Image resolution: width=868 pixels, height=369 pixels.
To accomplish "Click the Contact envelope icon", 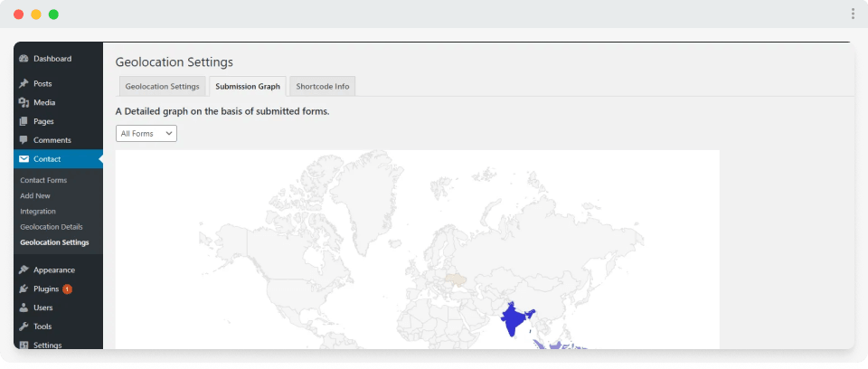I will coord(24,159).
